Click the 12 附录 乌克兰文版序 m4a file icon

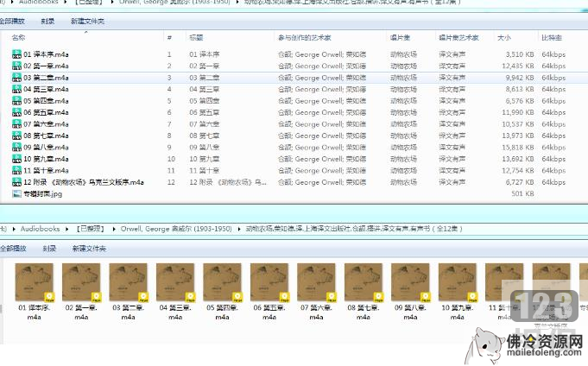point(17,182)
